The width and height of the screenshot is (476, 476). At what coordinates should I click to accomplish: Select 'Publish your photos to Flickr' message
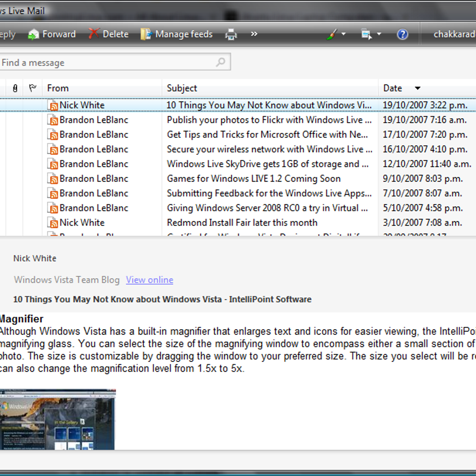(x=238, y=120)
